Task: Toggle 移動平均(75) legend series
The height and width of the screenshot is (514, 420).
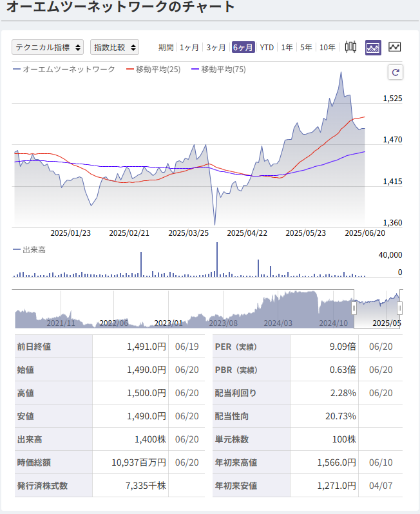Action: [x=218, y=69]
